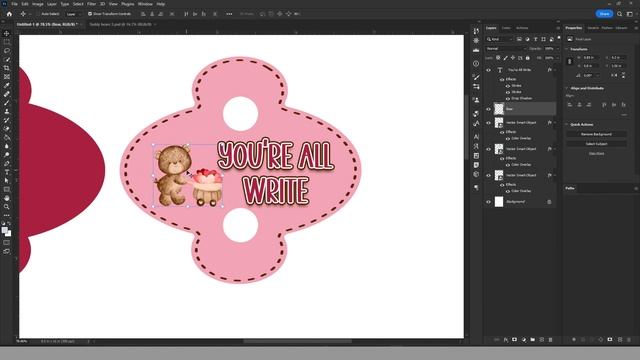Select the Frame tool
Viewport: 640px width, 360px height.
point(7,76)
